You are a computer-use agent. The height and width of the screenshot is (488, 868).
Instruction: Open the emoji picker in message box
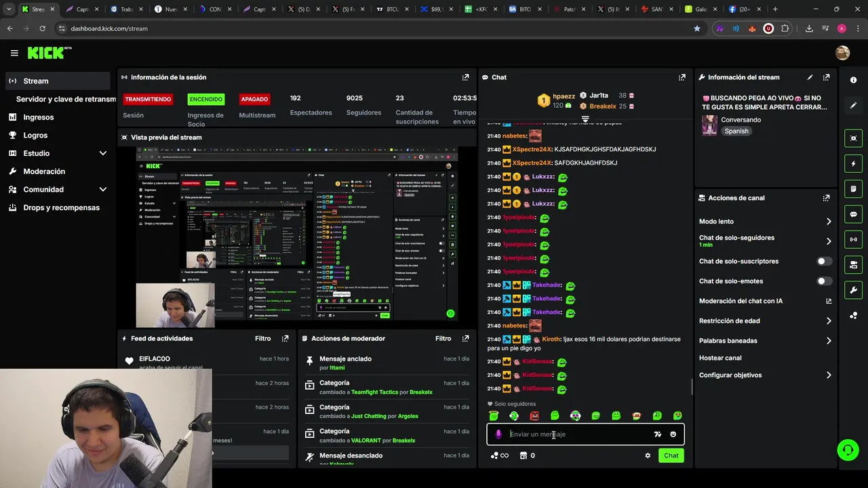tap(673, 434)
